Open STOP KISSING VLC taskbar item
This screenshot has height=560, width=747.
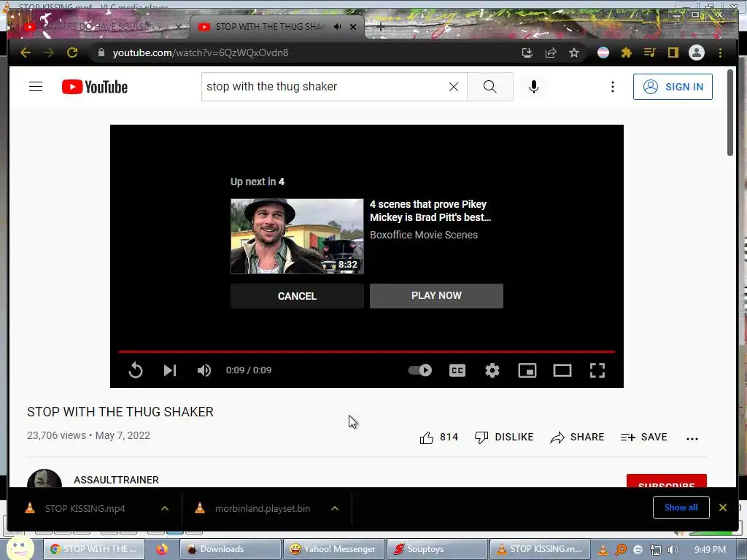click(x=540, y=549)
